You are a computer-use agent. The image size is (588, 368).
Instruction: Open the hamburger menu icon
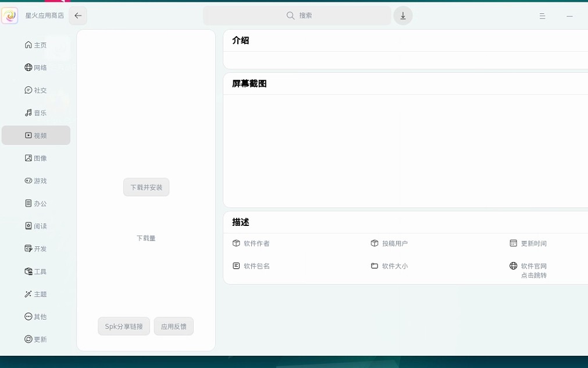(542, 16)
